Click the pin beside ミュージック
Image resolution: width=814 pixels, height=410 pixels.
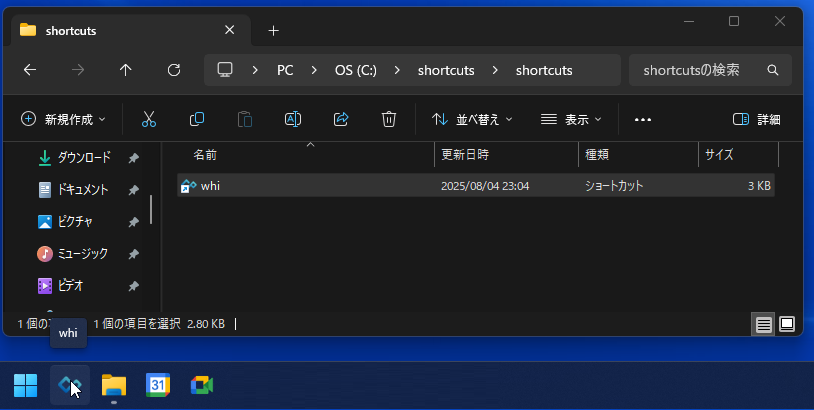click(133, 254)
